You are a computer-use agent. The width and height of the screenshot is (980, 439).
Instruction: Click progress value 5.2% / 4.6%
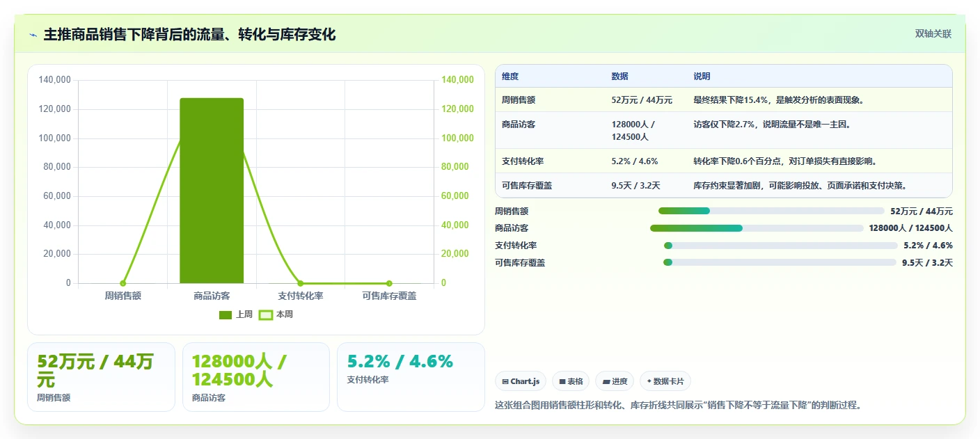pos(928,246)
